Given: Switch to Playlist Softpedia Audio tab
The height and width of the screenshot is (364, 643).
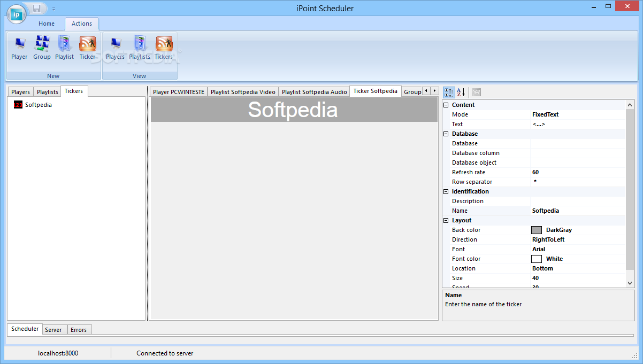Looking at the screenshot, I should coord(315,92).
